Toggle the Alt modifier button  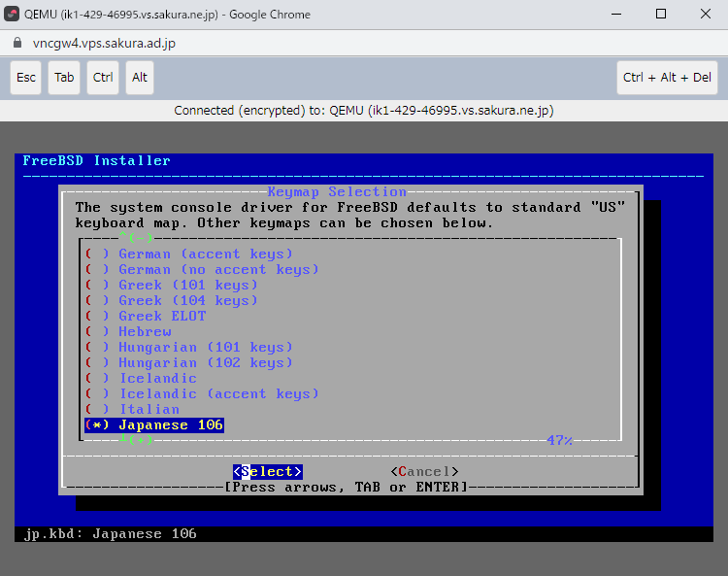(x=140, y=78)
